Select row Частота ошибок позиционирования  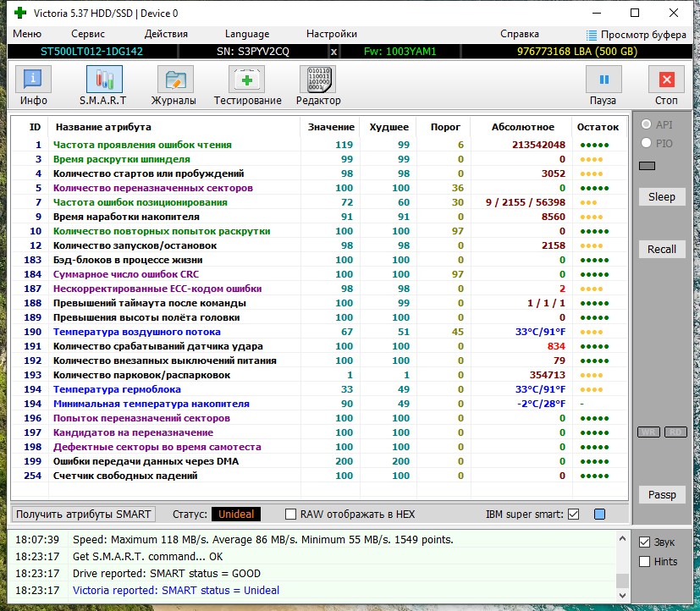click(x=319, y=202)
